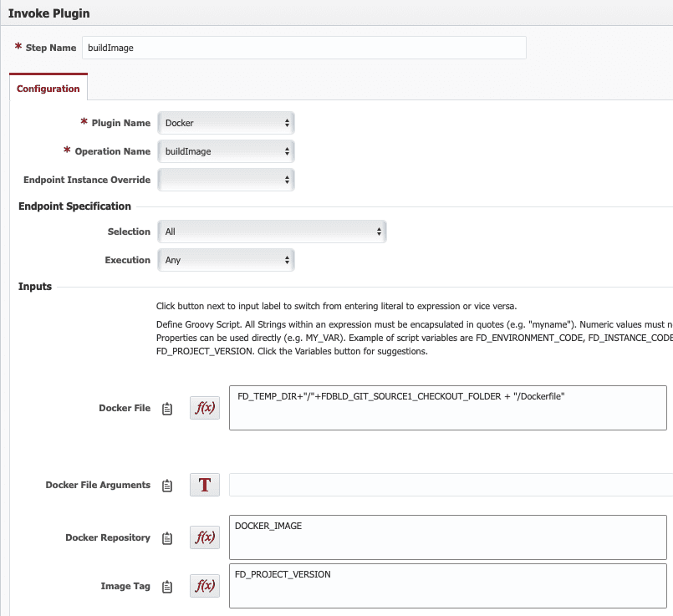
Task: Open the Operation Name dropdown showing buildImage
Action: coord(226,151)
